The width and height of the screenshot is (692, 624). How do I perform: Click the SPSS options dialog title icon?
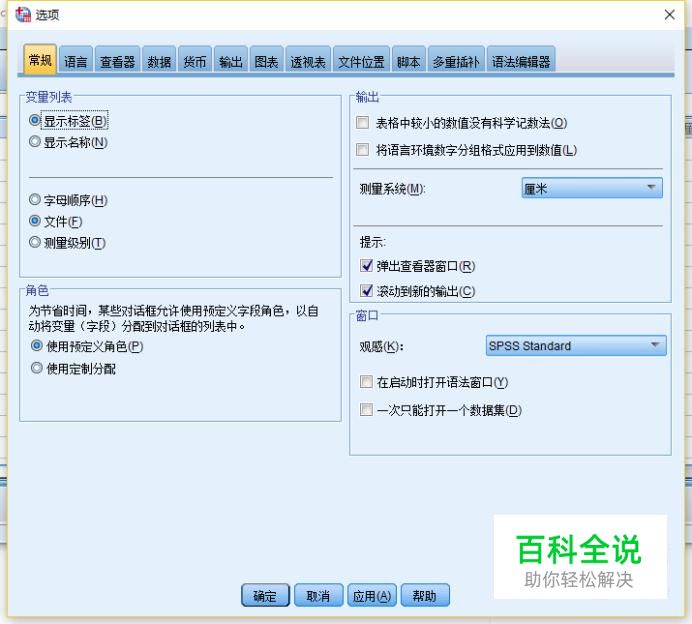coord(23,15)
